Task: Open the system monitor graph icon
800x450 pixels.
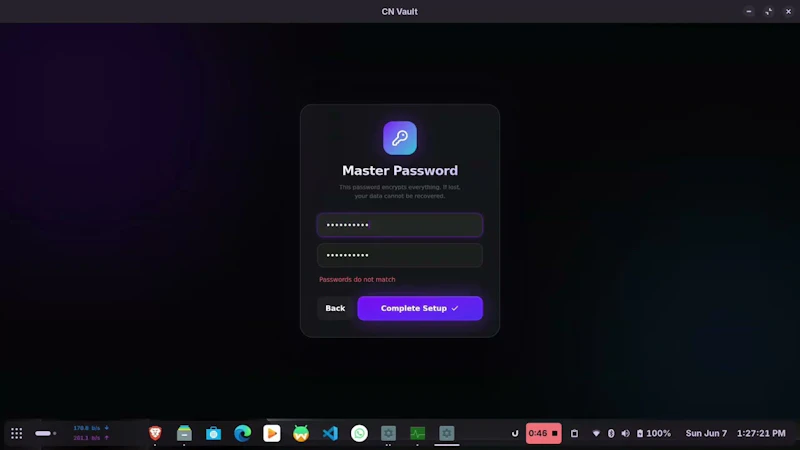Action: (x=417, y=433)
